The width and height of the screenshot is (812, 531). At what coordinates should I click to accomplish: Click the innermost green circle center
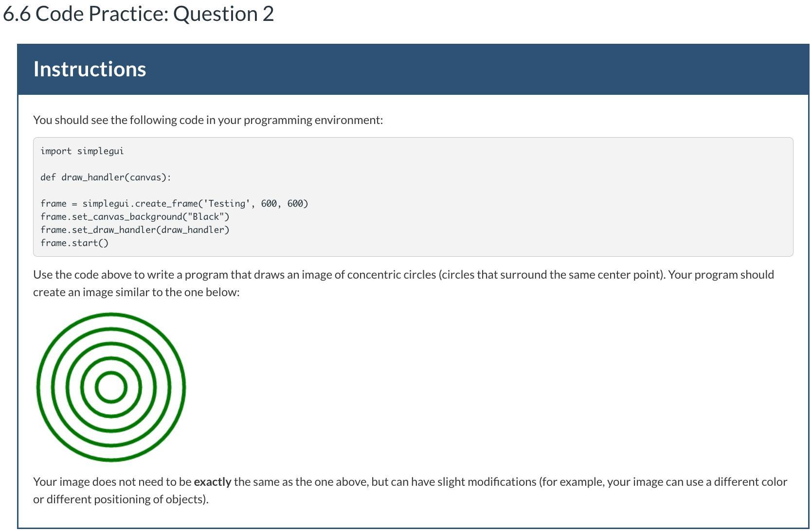(111, 387)
